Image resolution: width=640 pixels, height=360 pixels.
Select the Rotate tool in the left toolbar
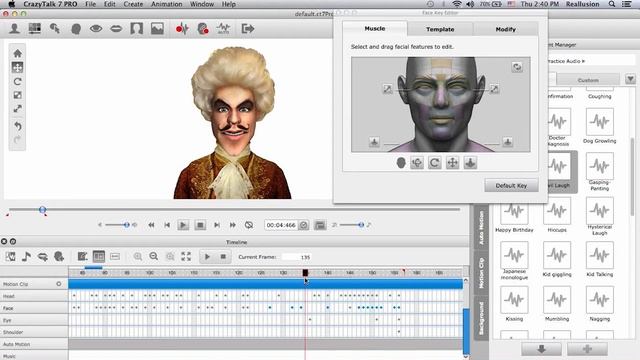[18, 82]
